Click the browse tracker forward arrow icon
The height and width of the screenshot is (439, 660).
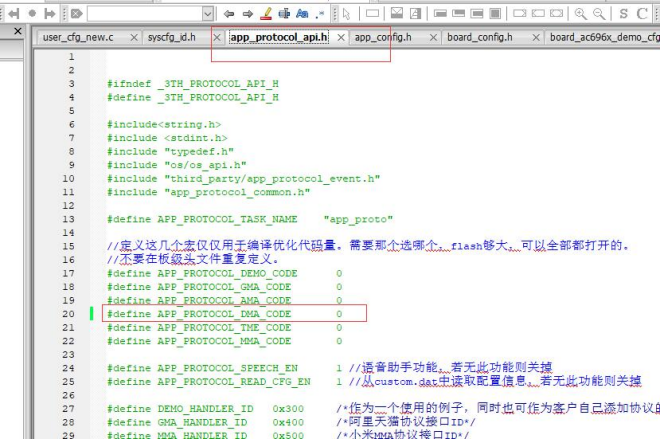50,14
